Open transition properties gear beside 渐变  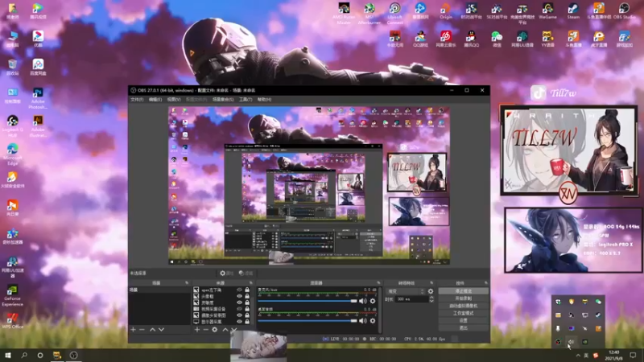point(431,291)
